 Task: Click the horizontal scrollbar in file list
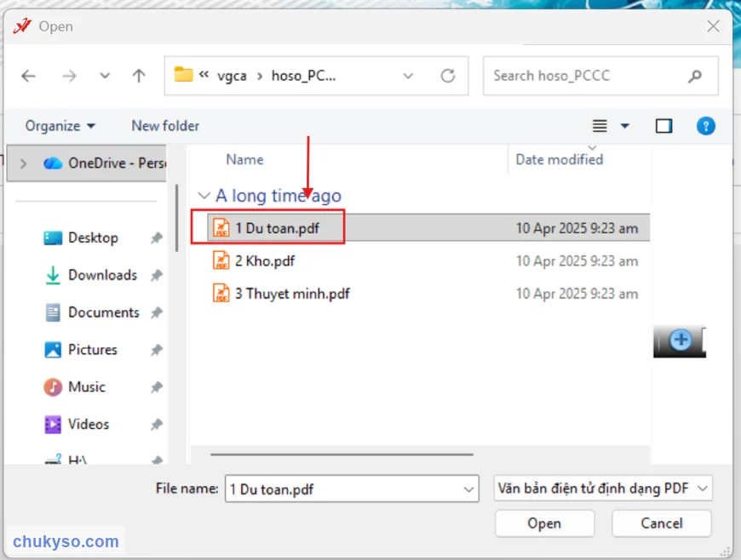click(342, 454)
